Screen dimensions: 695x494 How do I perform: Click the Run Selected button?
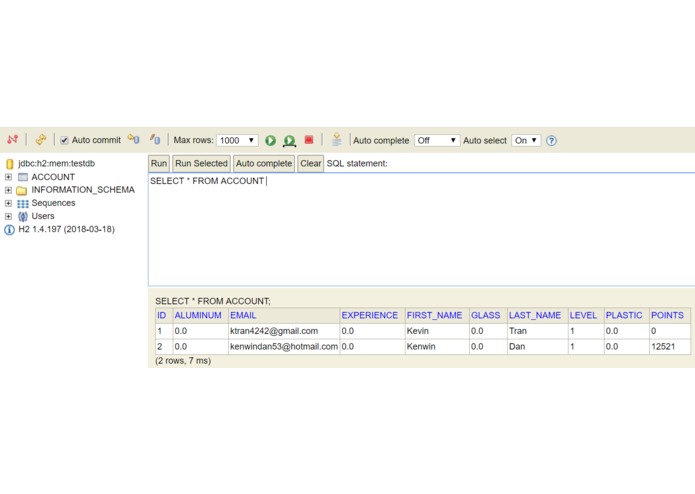pyautogui.click(x=201, y=163)
